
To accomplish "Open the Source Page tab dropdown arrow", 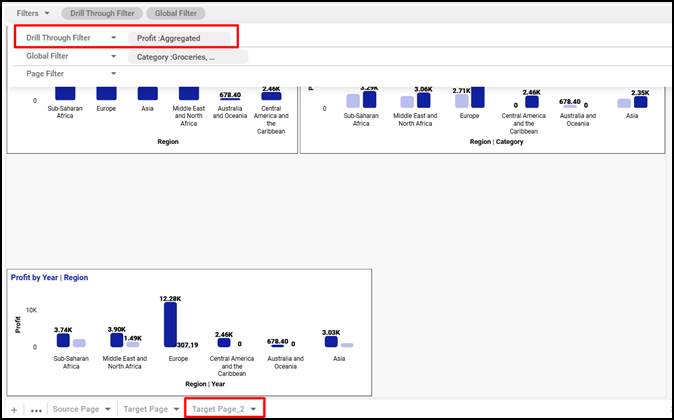I will point(107,409).
